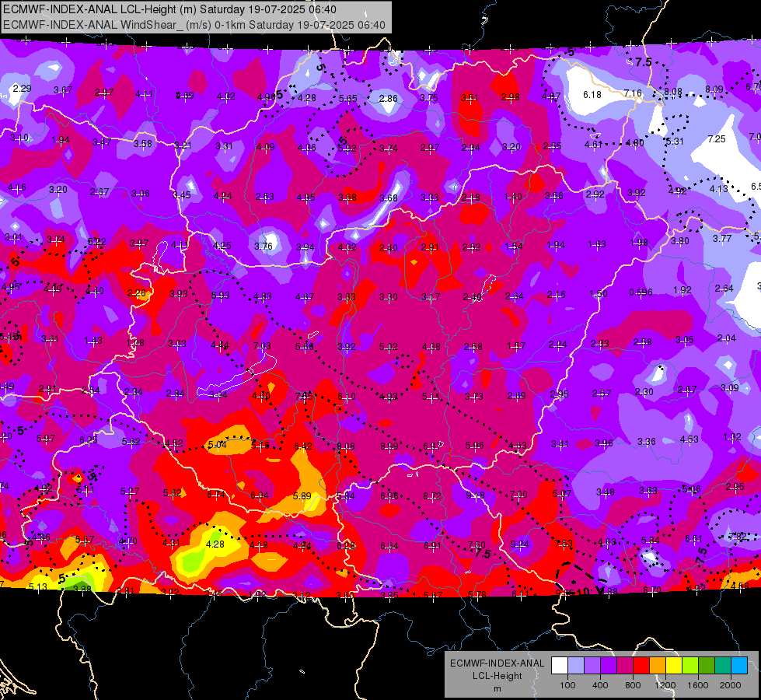Image resolution: width=761 pixels, height=700 pixels.
Task: Click the legend label 1600
Action: [x=698, y=685]
